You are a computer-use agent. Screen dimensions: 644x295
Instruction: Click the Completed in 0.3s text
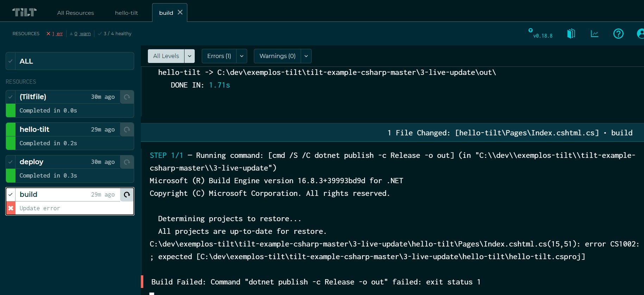pyautogui.click(x=48, y=175)
